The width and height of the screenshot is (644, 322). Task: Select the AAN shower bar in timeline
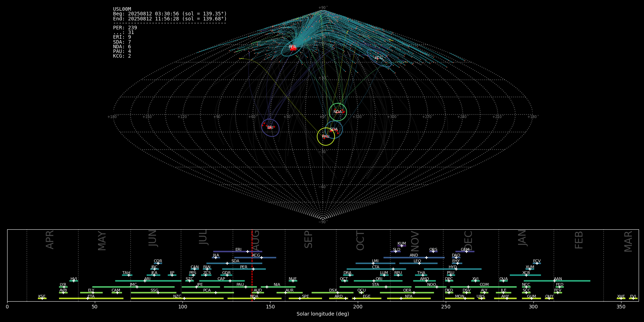coord(557,281)
